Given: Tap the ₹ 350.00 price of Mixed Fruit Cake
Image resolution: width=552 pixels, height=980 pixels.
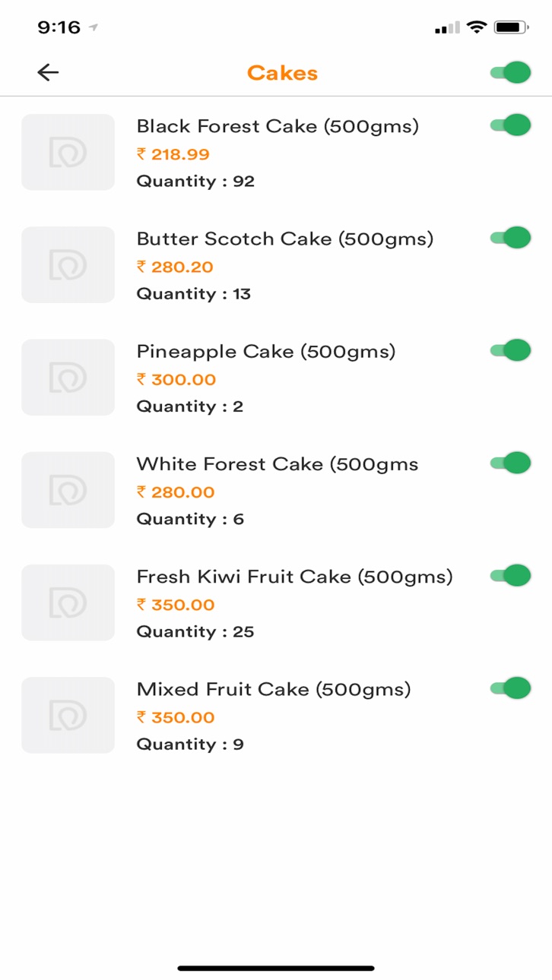Looking at the screenshot, I should point(176,717).
